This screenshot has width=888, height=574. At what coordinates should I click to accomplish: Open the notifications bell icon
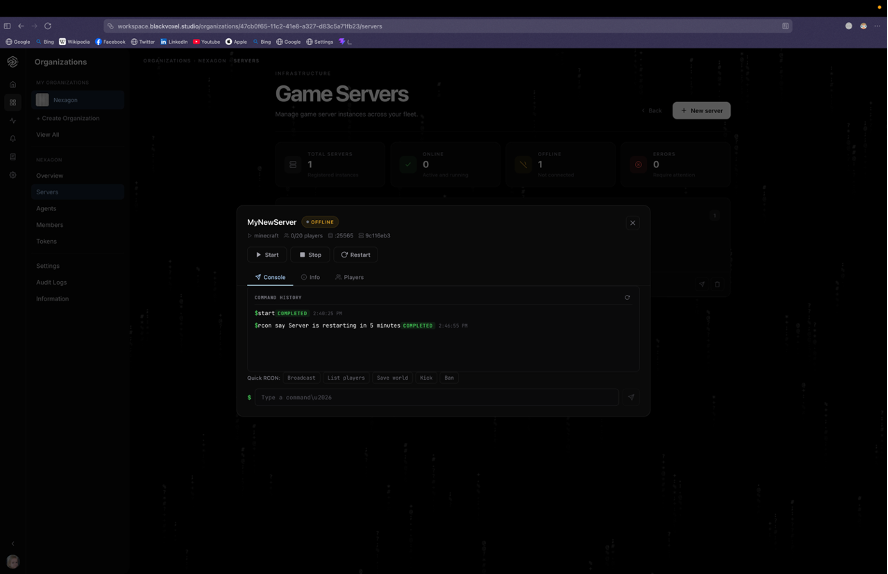point(12,139)
